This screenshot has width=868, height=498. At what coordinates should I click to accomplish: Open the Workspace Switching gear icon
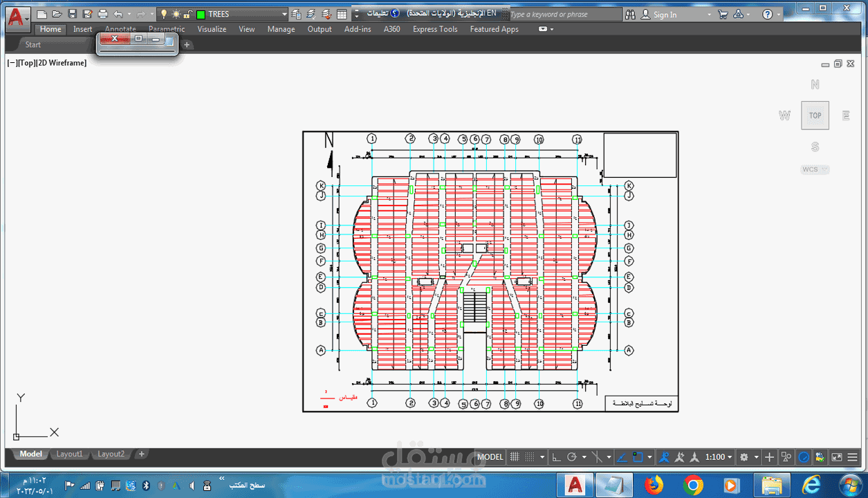tap(744, 457)
